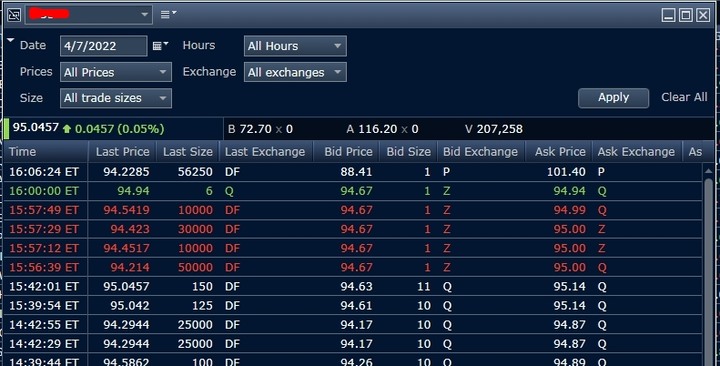The height and width of the screenshot is (366, 720).
Task: Click the volume V 207,258
Action: click(x=494, y=129)
